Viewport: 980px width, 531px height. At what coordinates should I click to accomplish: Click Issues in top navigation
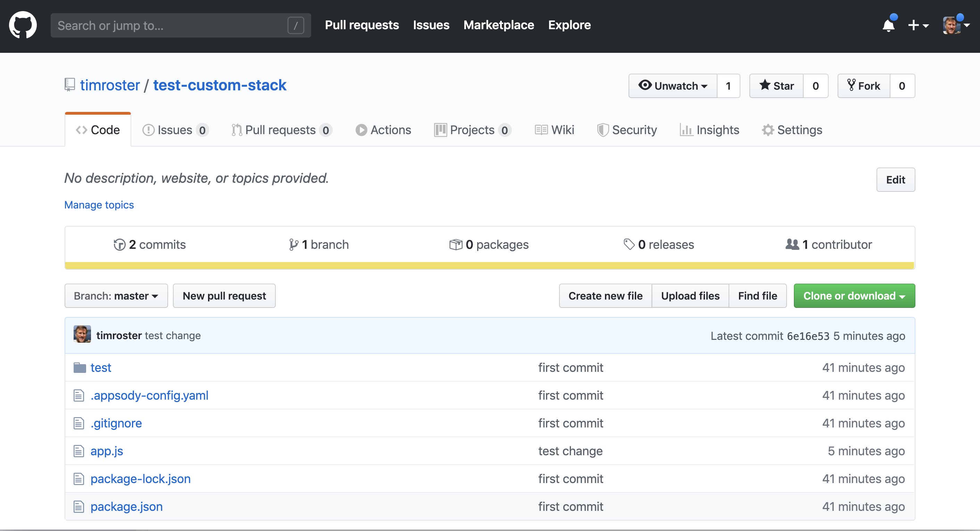click(431, 25)
